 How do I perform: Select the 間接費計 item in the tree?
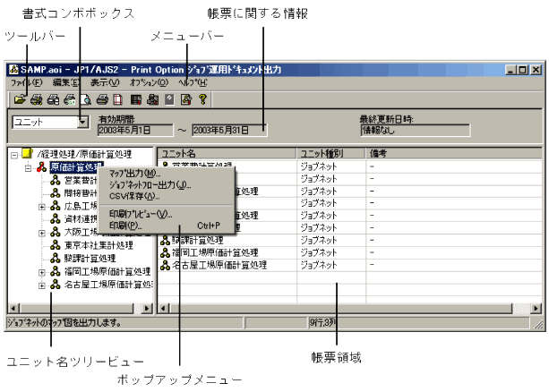pyautogui.click(x=81, y=193)
